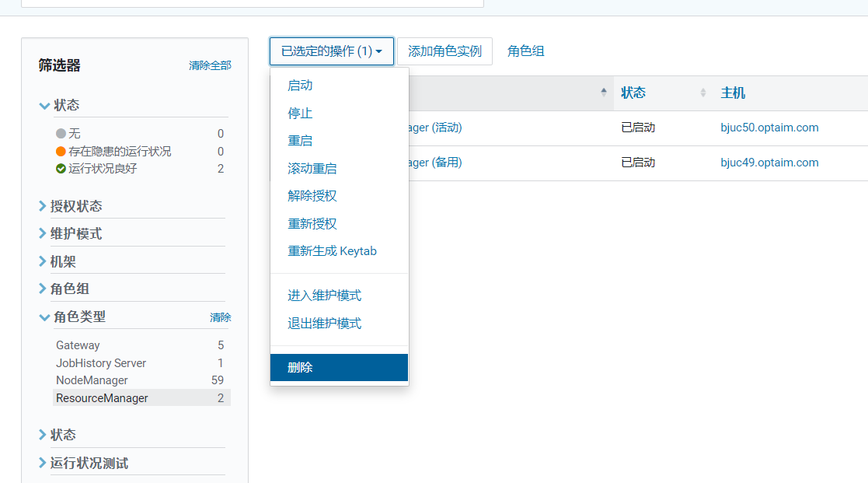868x483 pixels.
Task: Open the ResourceManager (备用) role link
Action: point(435,163)
